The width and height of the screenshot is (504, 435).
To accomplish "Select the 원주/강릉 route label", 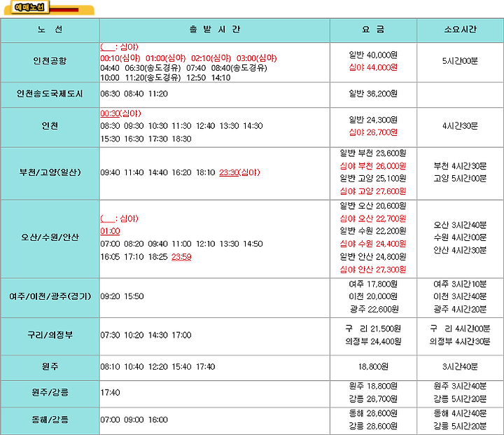I will point(50,392).
